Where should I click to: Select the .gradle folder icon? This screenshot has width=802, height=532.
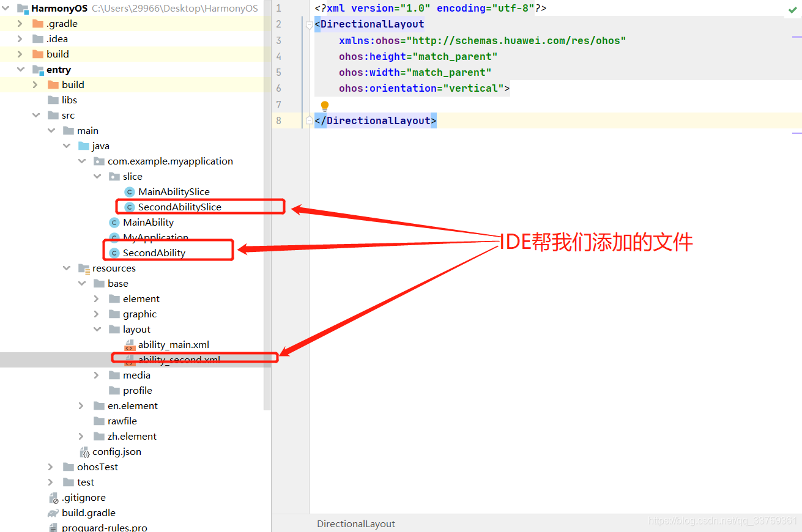coord(37,24)
